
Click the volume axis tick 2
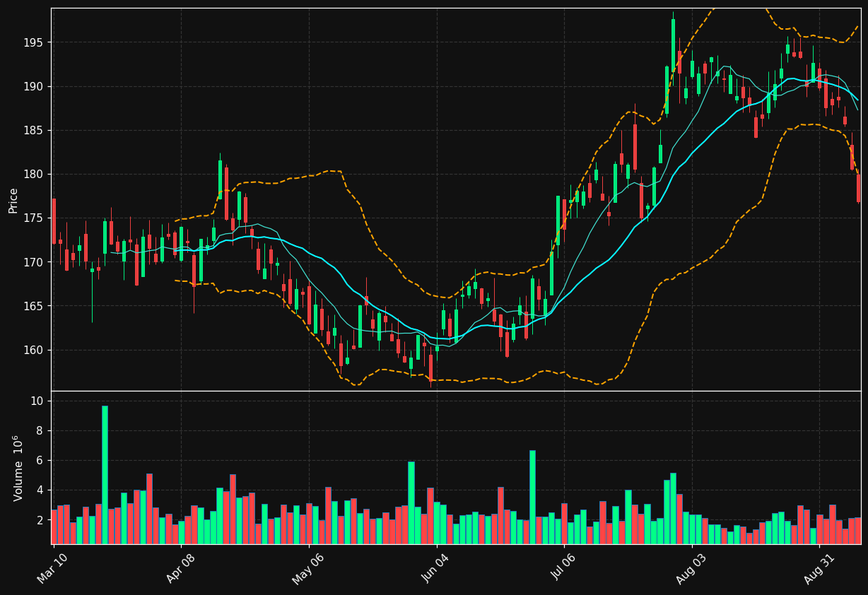(x=41, y=519)
